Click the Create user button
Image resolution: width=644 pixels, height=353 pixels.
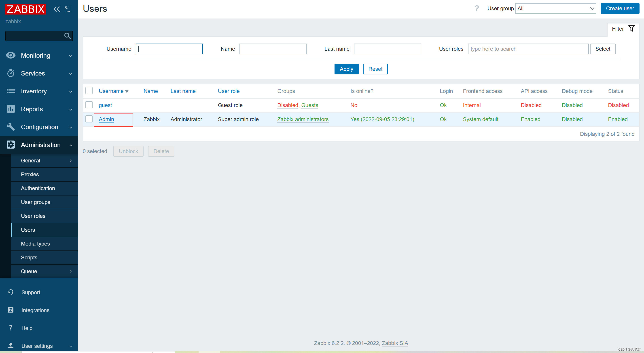[620, 8]
